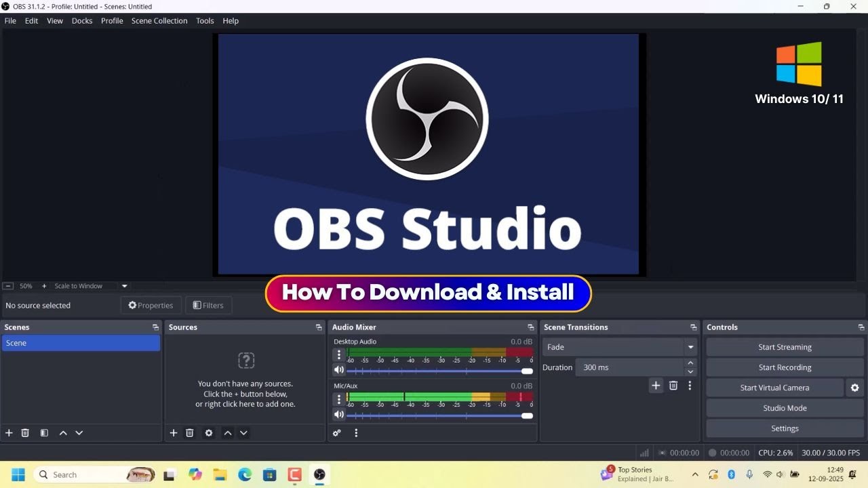868x488 pixels.
Task: Open source properties gear in Sources dock
Action: [x=209, y=433]
